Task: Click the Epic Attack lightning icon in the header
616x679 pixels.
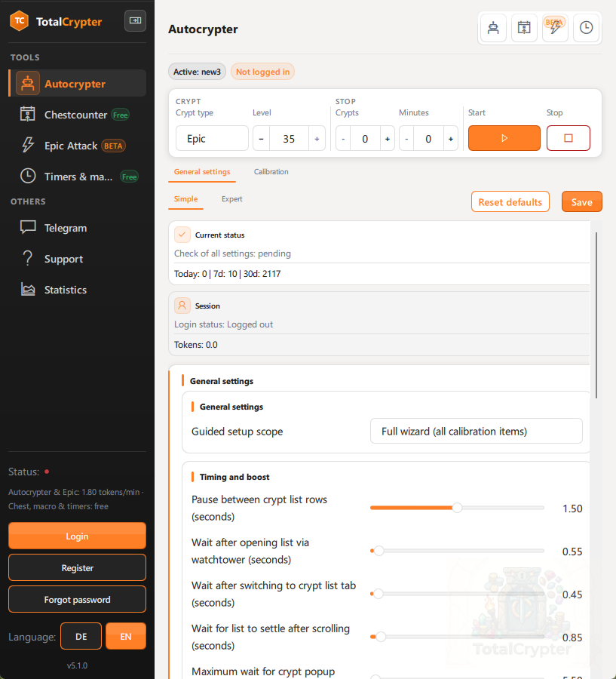Action: 555,28
